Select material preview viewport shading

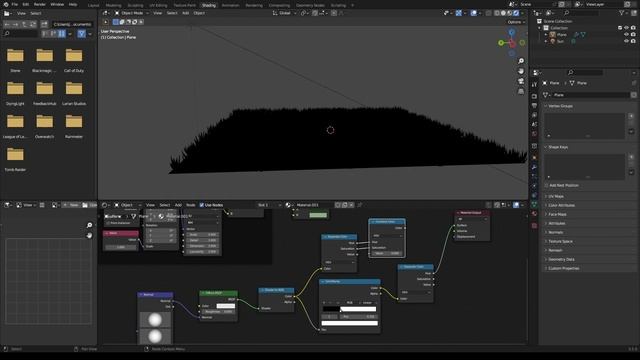510,13
